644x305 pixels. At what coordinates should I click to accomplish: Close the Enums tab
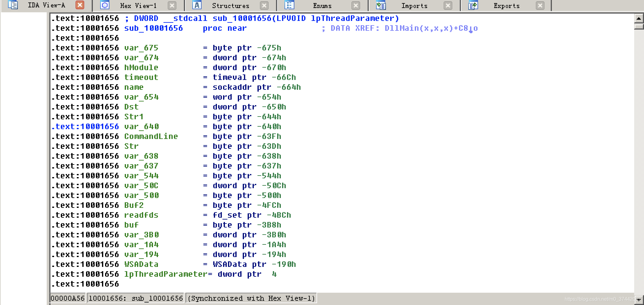[356, 5]
